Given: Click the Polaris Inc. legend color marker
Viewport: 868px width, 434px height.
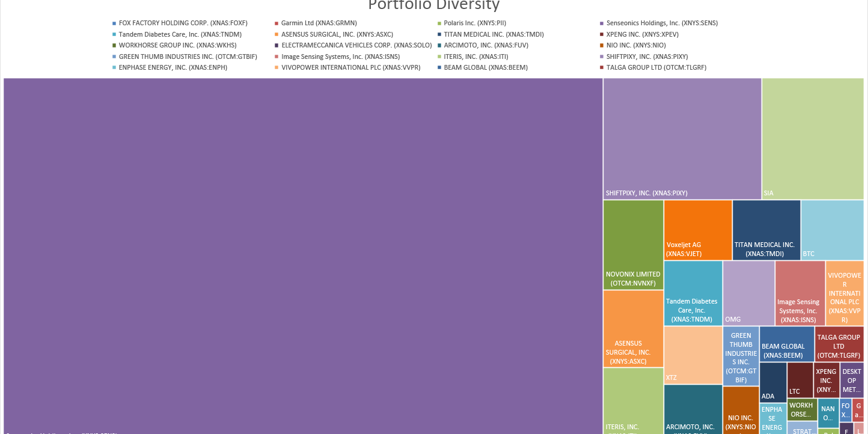Looking at the screenshot, I should [439, 23].
